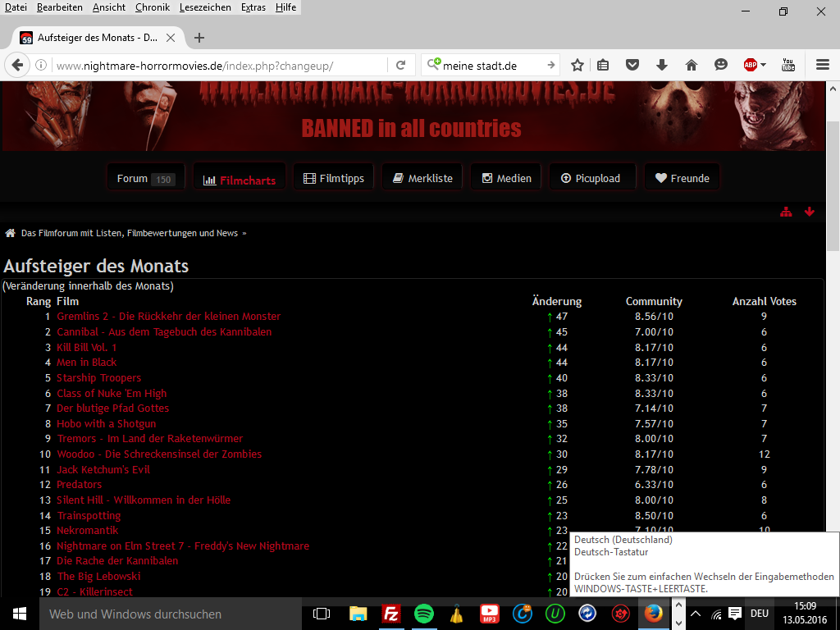
Task: Follow 'Das Filmforum mit Listen' breadcrumb link
Action: 129,233
